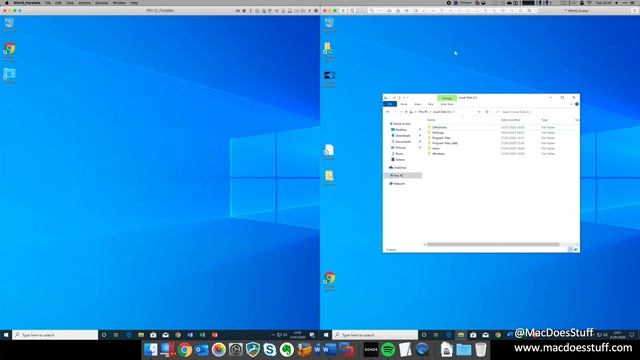Select OneDrive in the navigation pane
This screenshot has height=360, width=640.
(x=398, y=167)
